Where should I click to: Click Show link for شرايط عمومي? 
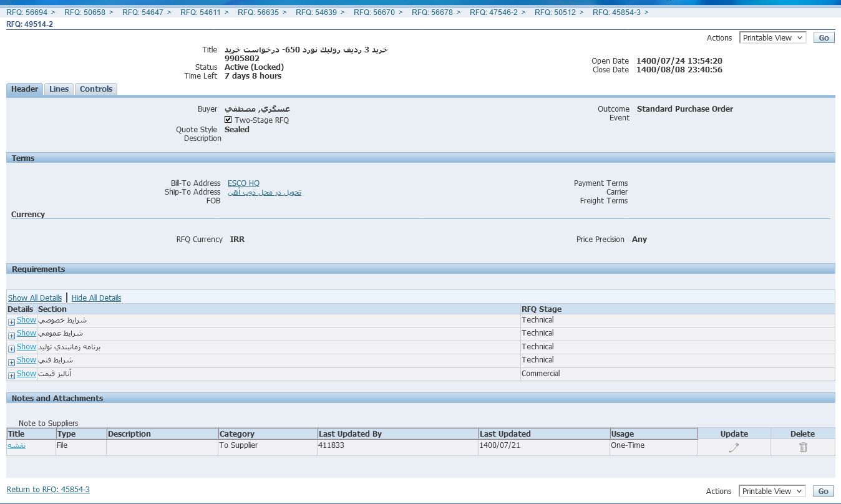[x=26, y=333]
